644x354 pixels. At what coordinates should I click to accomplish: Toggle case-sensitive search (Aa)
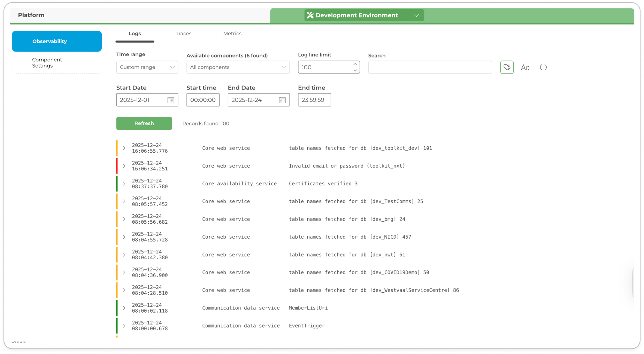point(525,68)
